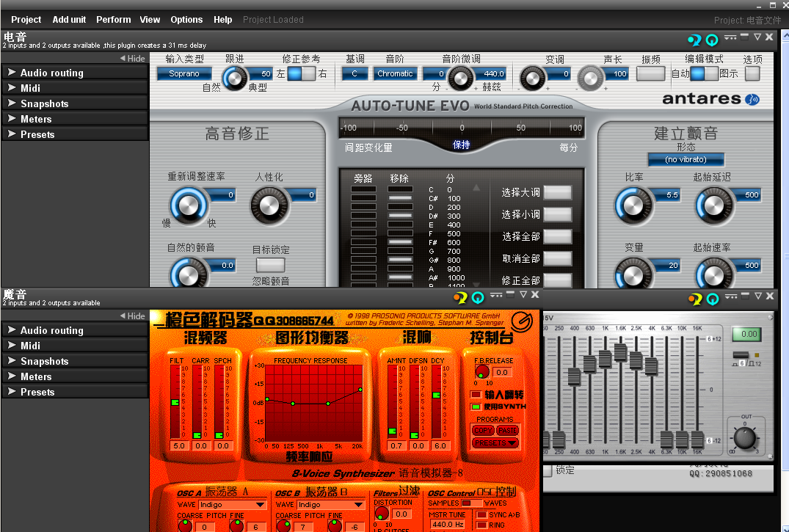Click the MSTR TUNE 440.0 Hz field
789x532 pixels.
tap(448, 525)
